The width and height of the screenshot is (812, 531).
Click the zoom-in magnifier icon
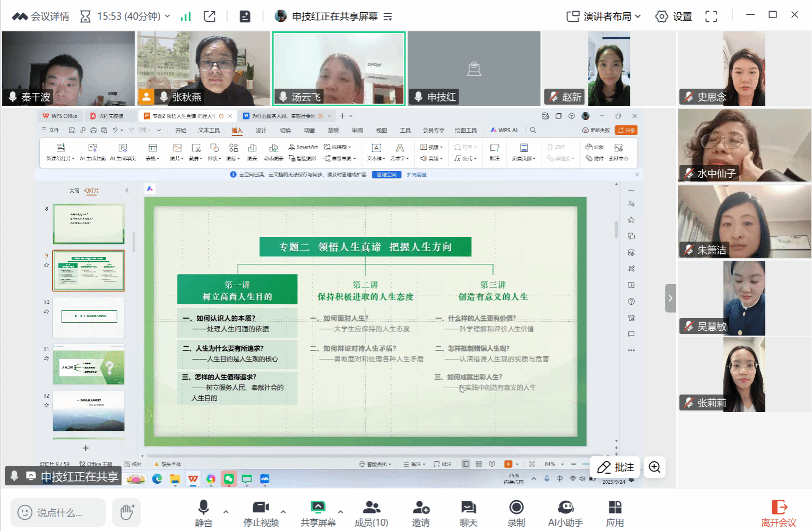654,467
